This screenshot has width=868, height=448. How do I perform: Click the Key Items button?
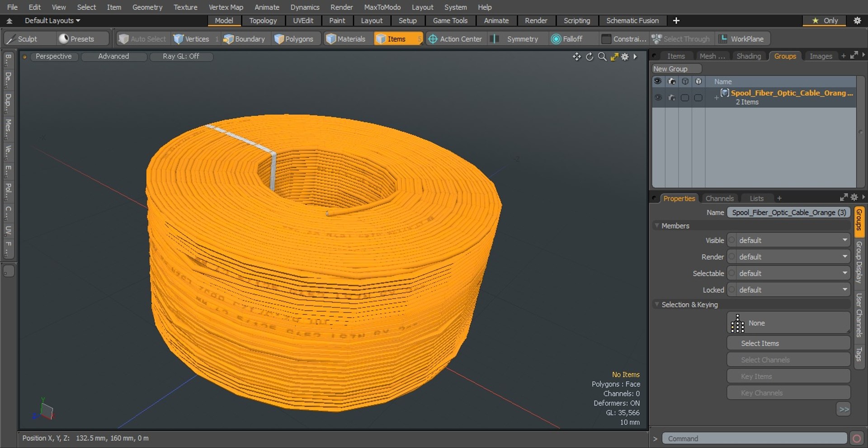coord(788,377)
